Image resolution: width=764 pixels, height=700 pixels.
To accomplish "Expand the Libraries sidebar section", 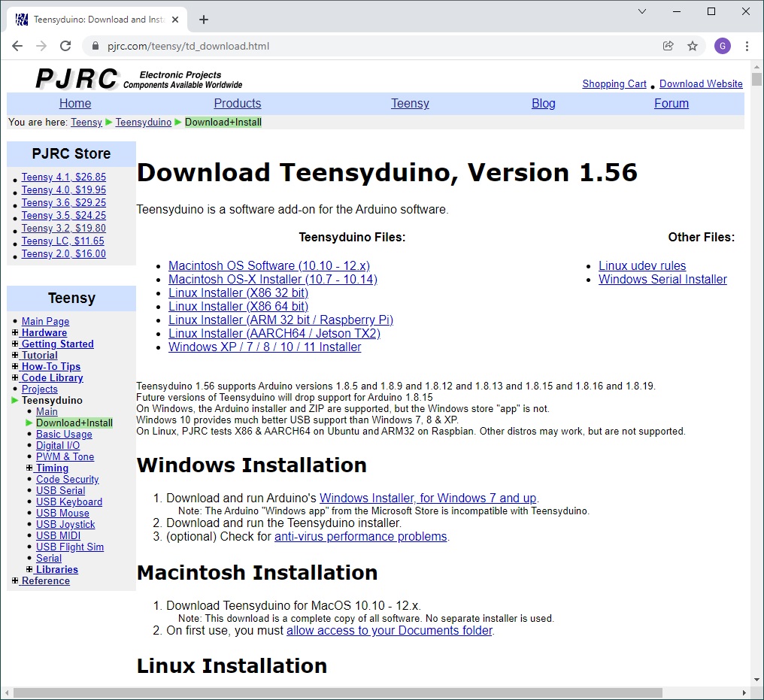I will (x=29, y=569).
